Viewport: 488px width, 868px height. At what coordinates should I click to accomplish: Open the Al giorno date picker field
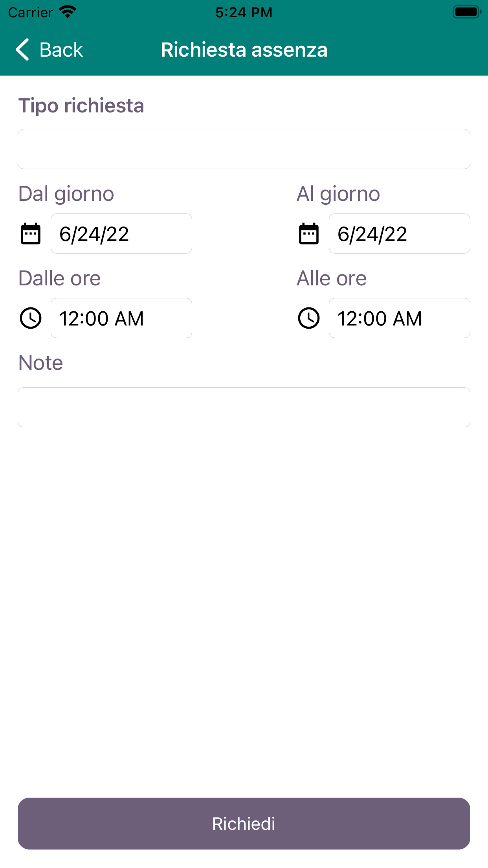coord(400,234)
